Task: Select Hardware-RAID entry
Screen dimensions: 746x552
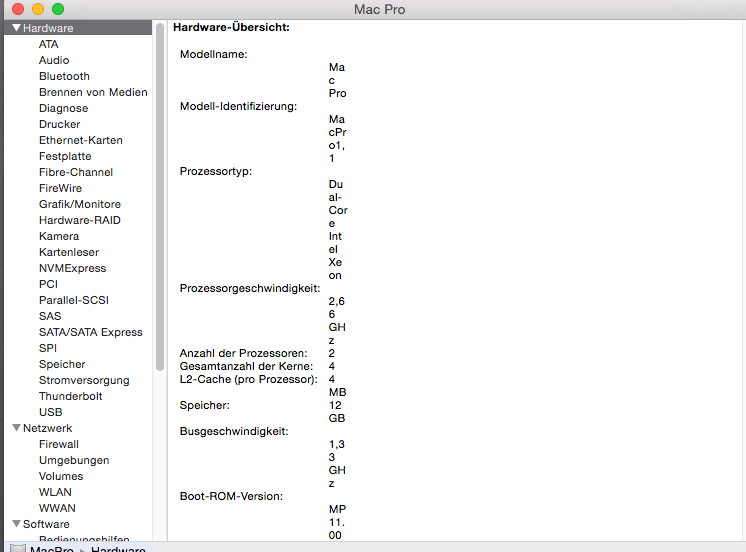Action: [x=80, y=220]
